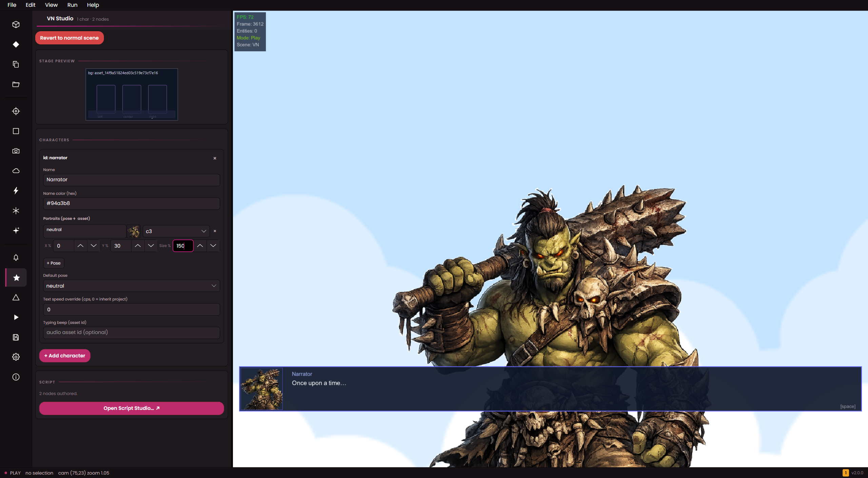
Task: Delete the neutral portrait row with X
Action: 215,231
